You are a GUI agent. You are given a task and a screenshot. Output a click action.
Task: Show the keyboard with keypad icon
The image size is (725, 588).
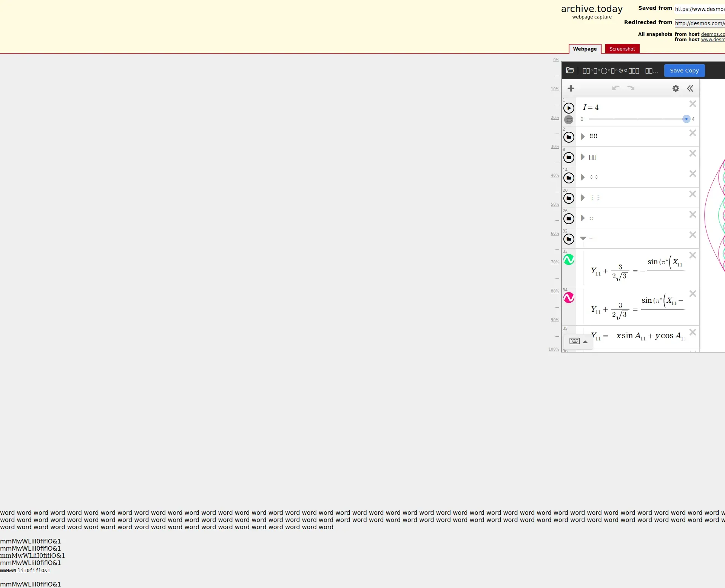click(574, 341)
